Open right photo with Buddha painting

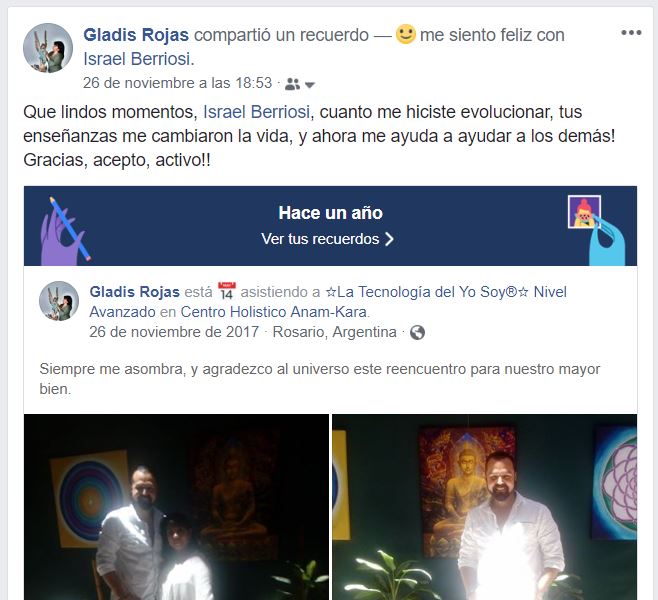pos(484,507)
